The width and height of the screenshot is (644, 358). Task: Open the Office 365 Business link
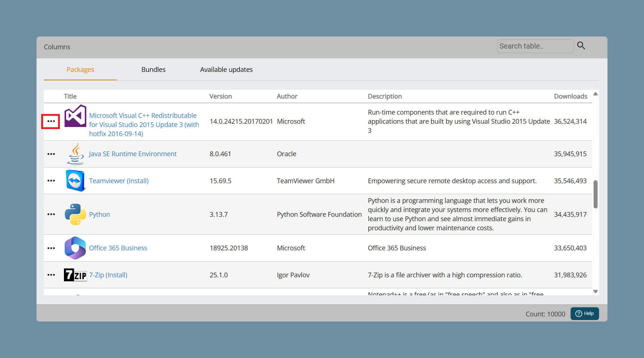[x=118, y=248]
